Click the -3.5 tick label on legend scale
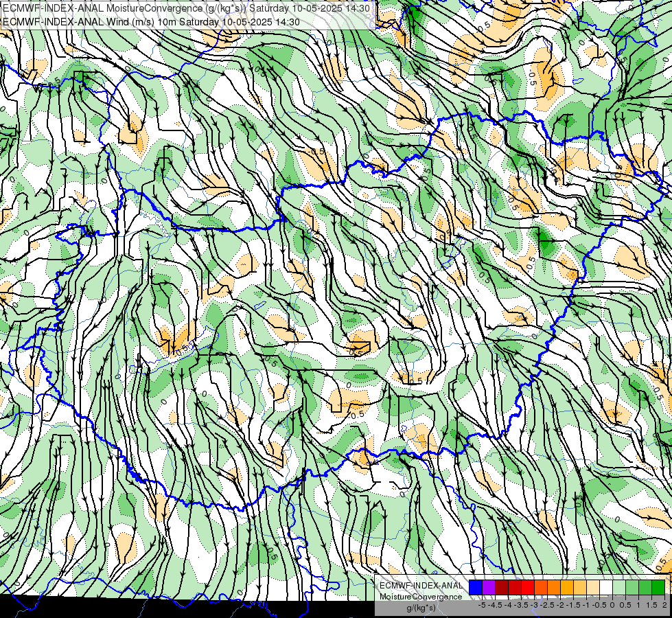 click(522, 605)
